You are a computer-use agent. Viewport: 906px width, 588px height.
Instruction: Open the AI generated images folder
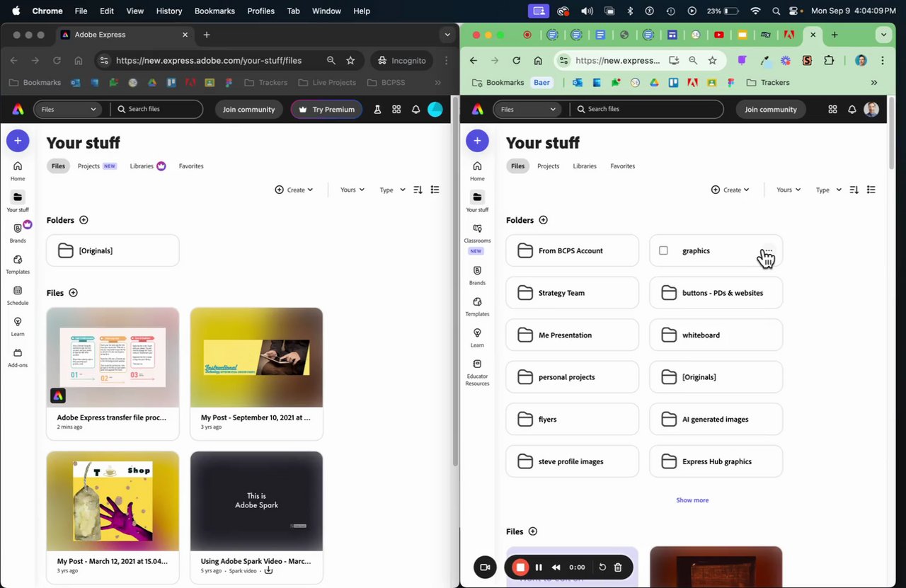716,420
